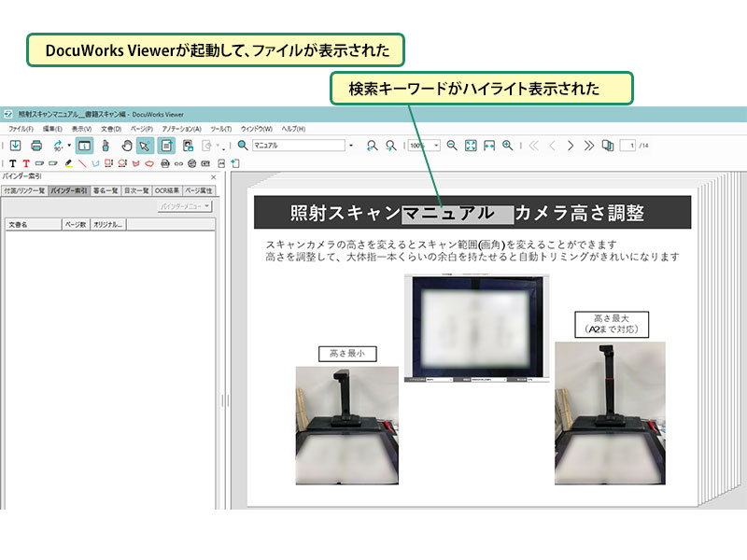
Task: Open the ヘルプ(H) menu
Action: pos(293,129)
